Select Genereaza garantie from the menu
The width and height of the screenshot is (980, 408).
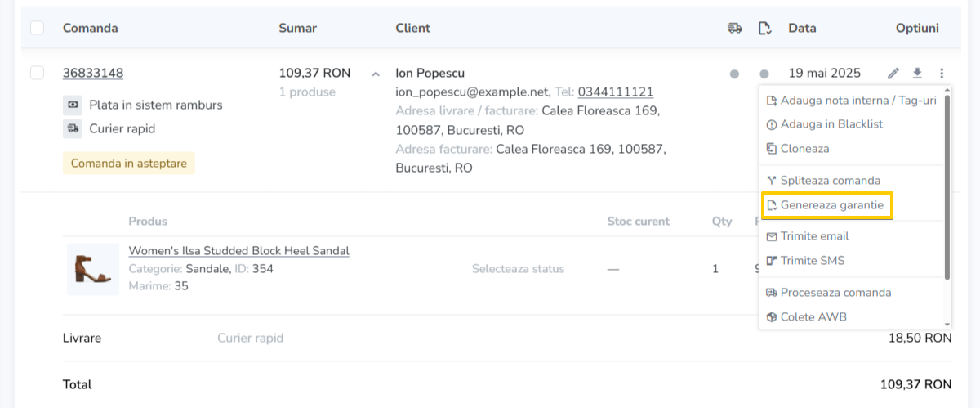click(826, 205)
